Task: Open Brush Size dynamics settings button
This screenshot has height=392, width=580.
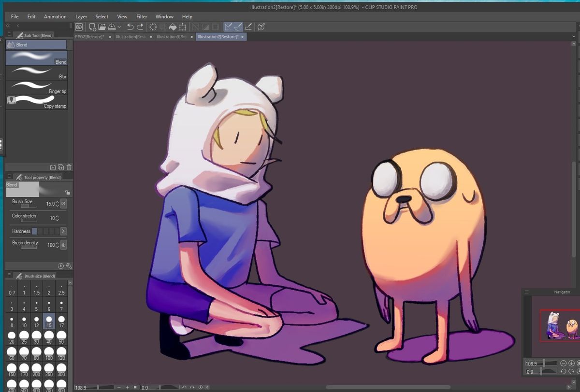Action: (x=63, y=204)
